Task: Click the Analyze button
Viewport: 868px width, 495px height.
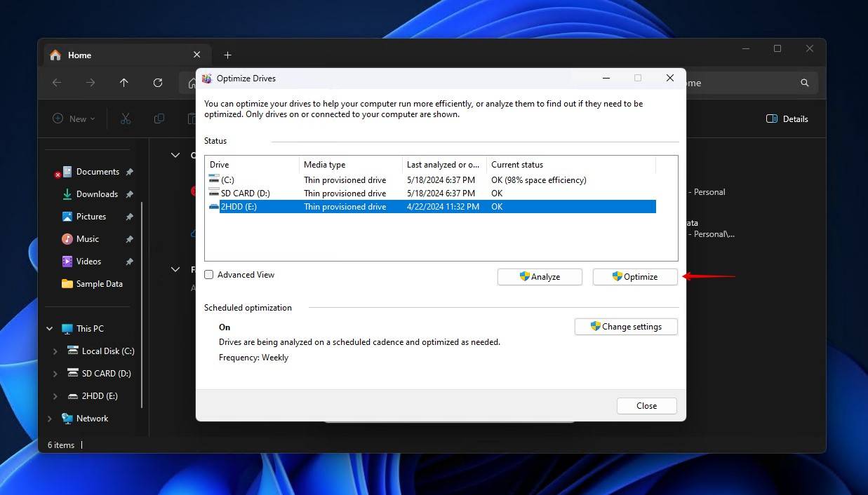Action: point(540,277)
